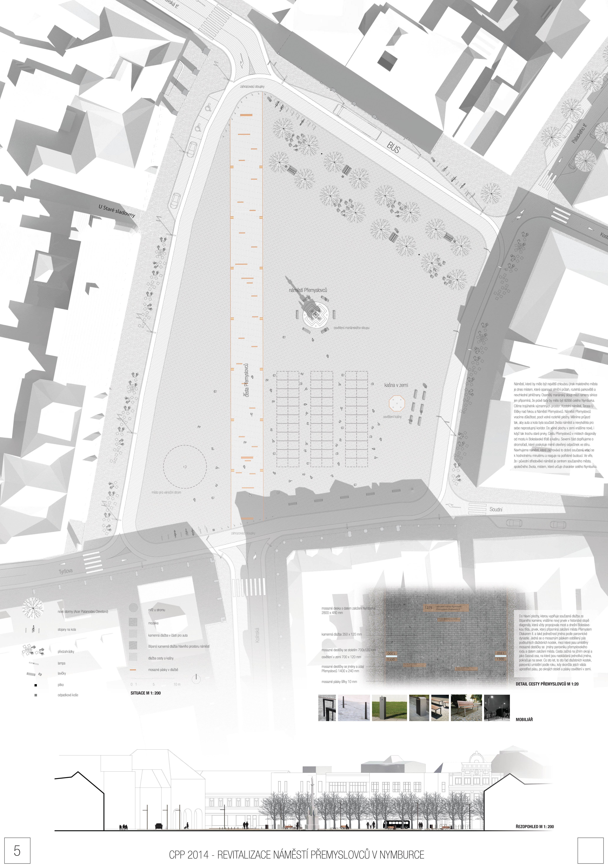This screenshot has height=868, width=608.
Task: Click the dlažba cesty a kašny swatch
Action: [x=134, y=657]
